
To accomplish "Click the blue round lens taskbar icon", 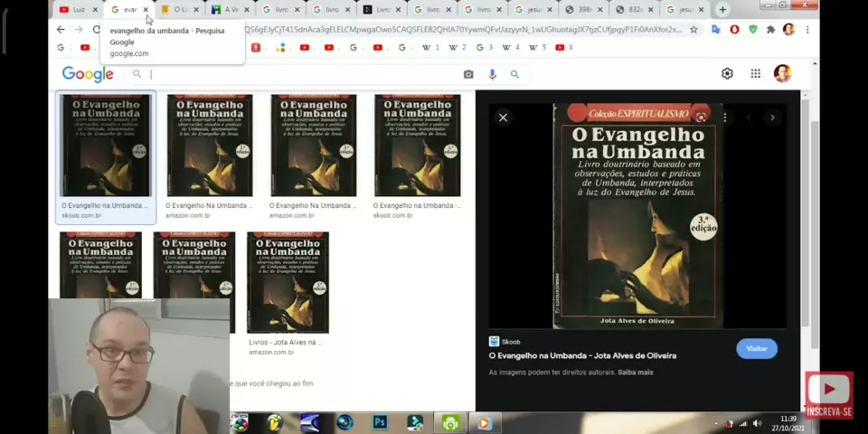I will tap(344, 423).
